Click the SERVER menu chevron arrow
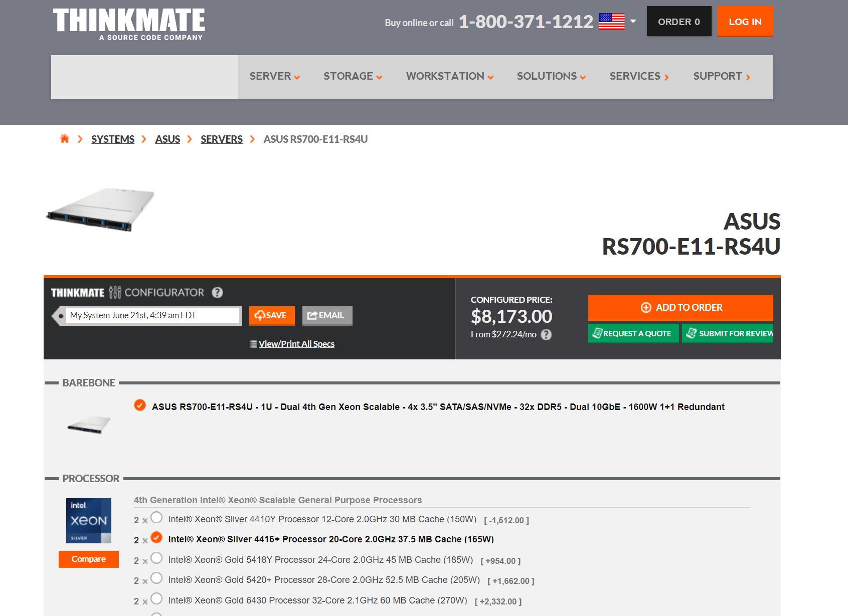848x616 pixels. tap(297, 77)
